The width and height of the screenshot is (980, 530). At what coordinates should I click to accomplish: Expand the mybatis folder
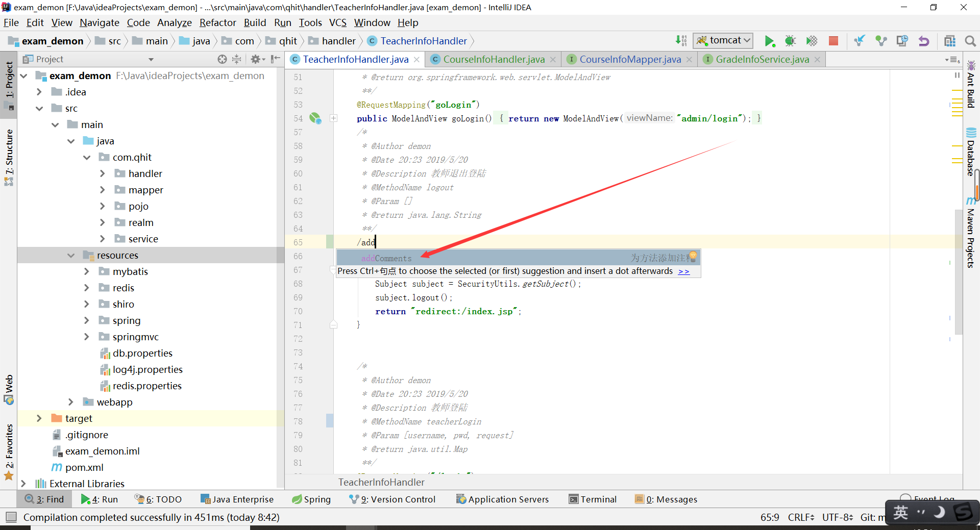tap(86, 271)
